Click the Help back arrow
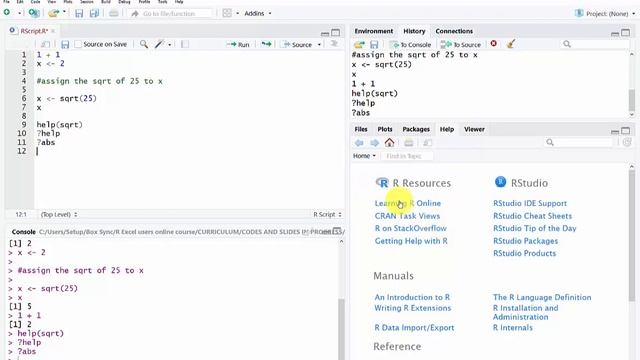Viewport: 640px width, 360px height. 359,142
